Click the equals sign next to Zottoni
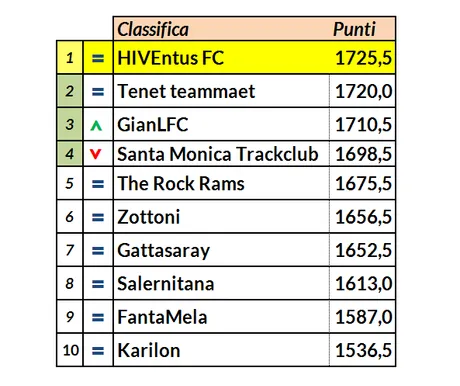Viewport: 460px width, 386px height. tap(98, 217)
